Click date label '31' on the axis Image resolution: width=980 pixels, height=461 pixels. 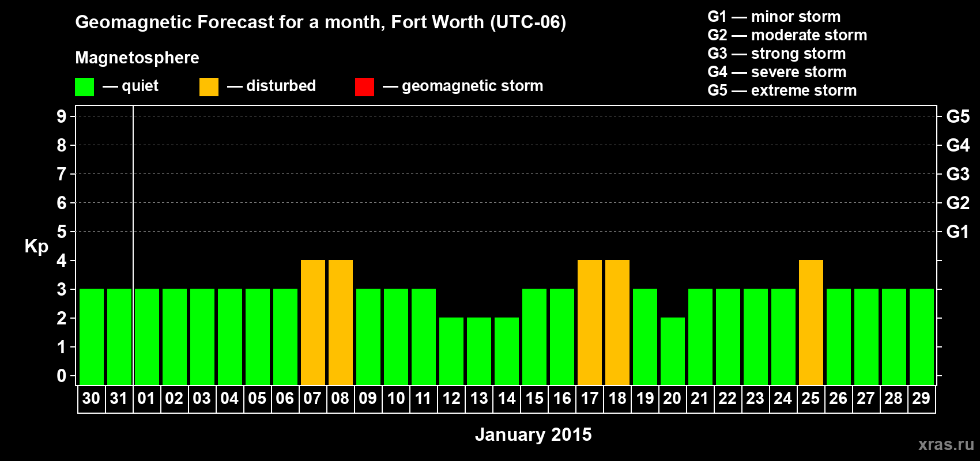(119, 398)
